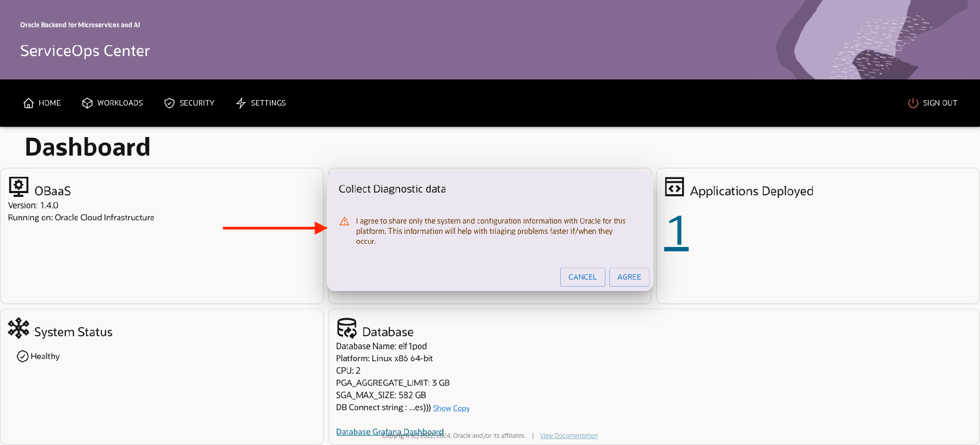Click the Applications Deployed code window icon
This screenshot has width=980, height=445.
[674, 187]
